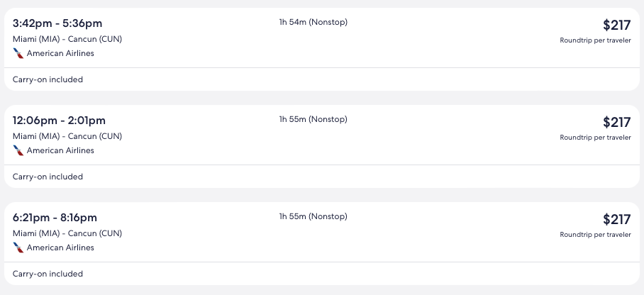Select the 12:06pm - 2:01pm flight
The width and height of the screenshot is (644, 295).
click(59, 121)
